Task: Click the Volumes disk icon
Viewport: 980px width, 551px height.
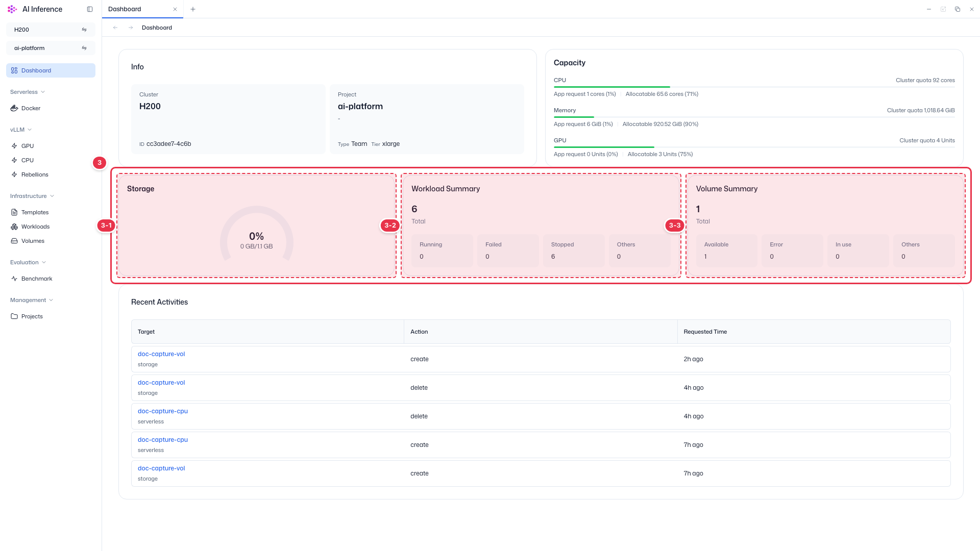Action: (x=14, y=241)
